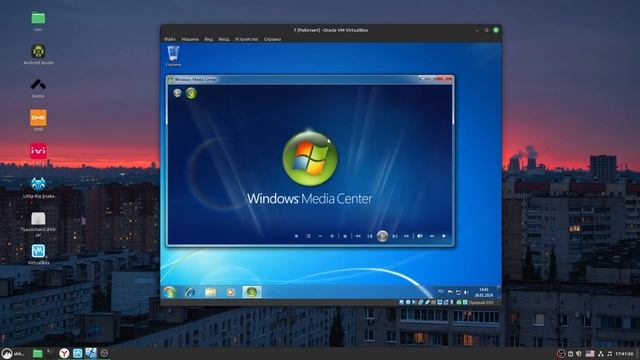The image size is (640, 360).
Task: Select the Android Studio desktop icon
Action: coord(38,54)
